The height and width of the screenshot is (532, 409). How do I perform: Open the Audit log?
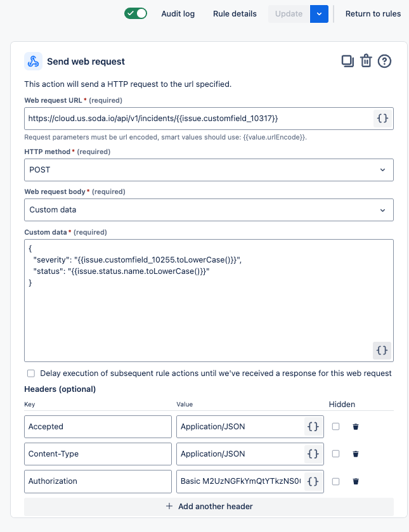(x=178, y=13)
